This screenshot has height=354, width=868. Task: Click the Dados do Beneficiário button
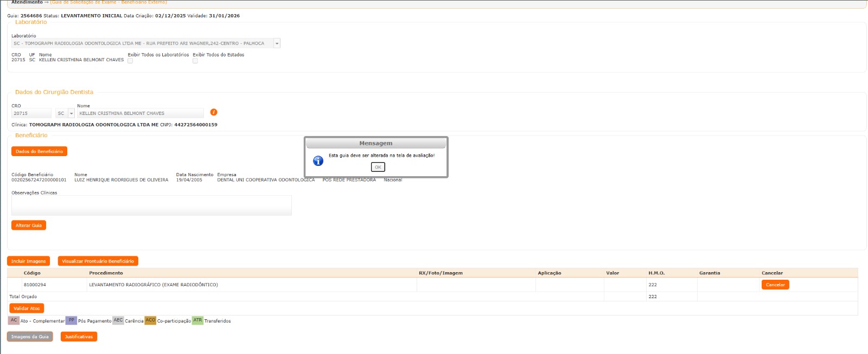(x=39, y=151)
